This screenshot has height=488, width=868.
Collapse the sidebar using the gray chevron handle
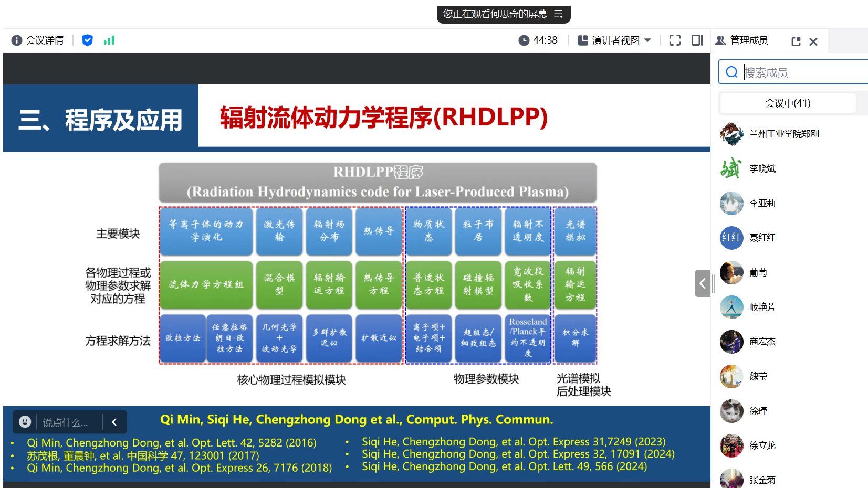tap(702, 284)
